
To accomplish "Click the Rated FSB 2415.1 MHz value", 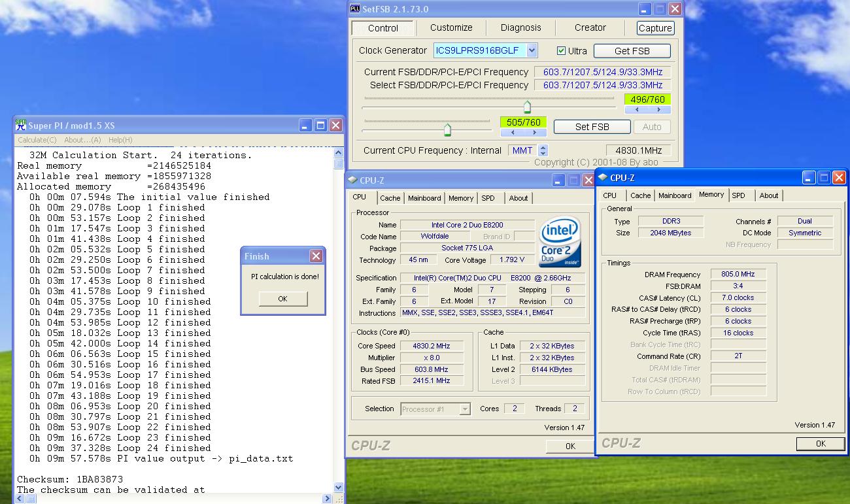I will [432, 380].
